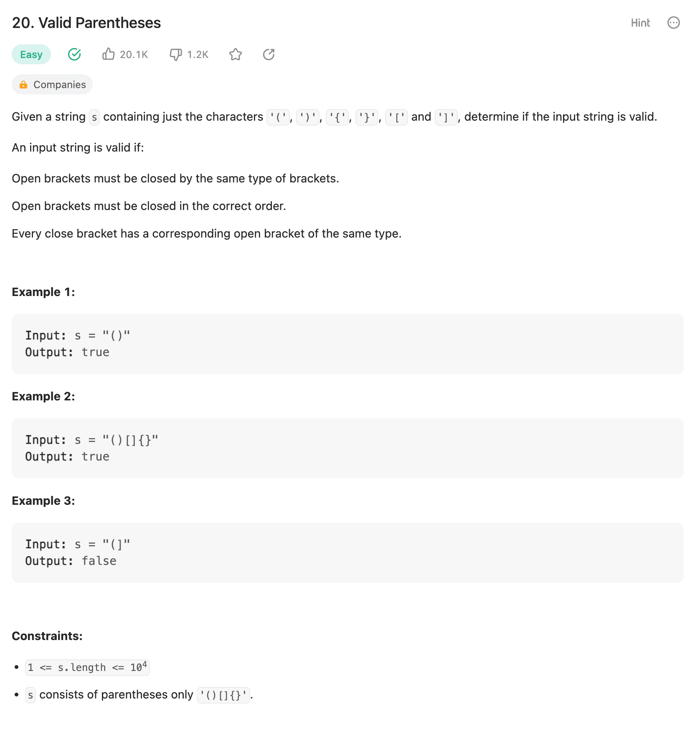Screen dimensions: 700x734
Task: Click the green solved checkmark icon
Action: pyautogui.click(x=74, y=54)
